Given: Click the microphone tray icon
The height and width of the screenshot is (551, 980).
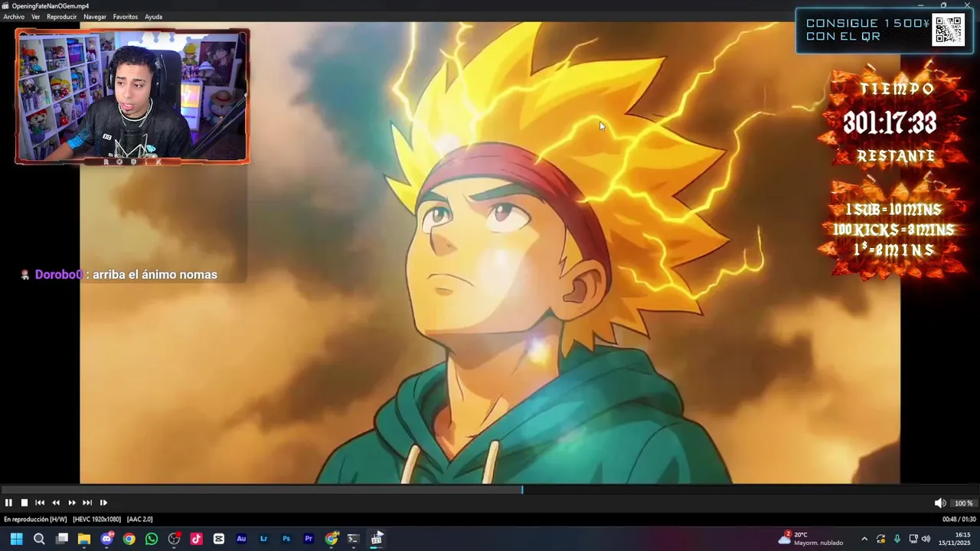Looking at the screenshot, I should (x=897, y=539).
